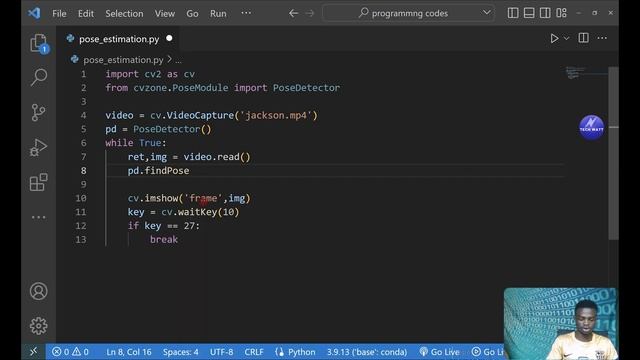
Task: Open the Go menu
Action: click(x=192, y=13)
